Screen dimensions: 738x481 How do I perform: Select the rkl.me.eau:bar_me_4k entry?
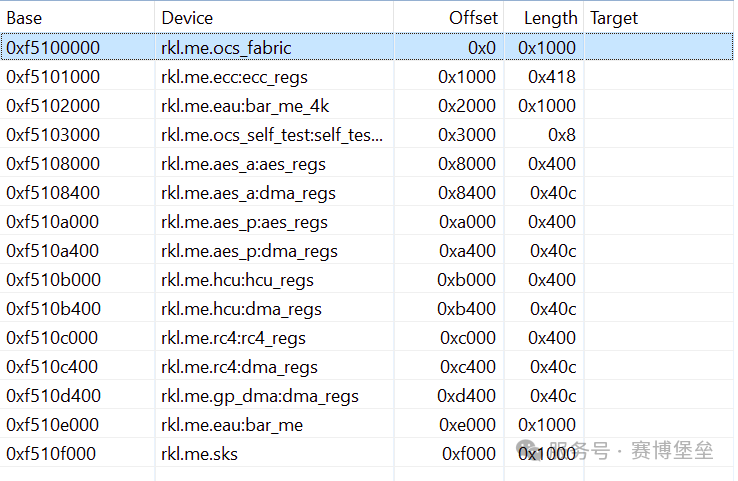[367, 105]
